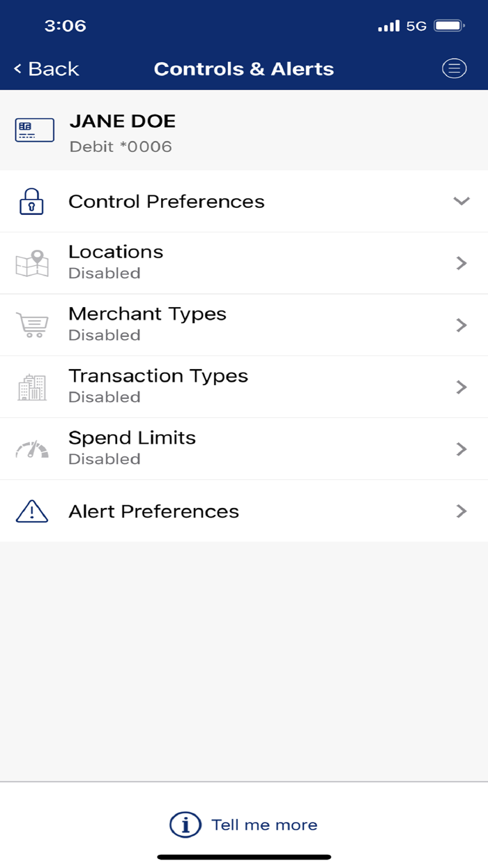
Task: Select the Controls & Alerts header title
Action: click(244, 68)
